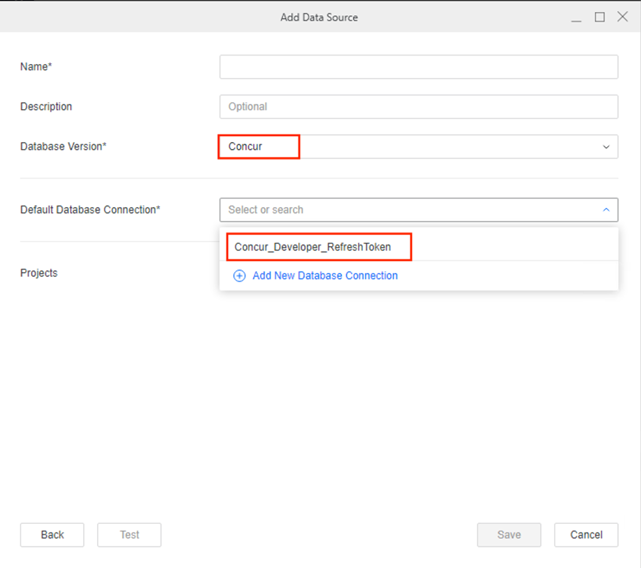Click the Projects label

click(x=39, y=273)
